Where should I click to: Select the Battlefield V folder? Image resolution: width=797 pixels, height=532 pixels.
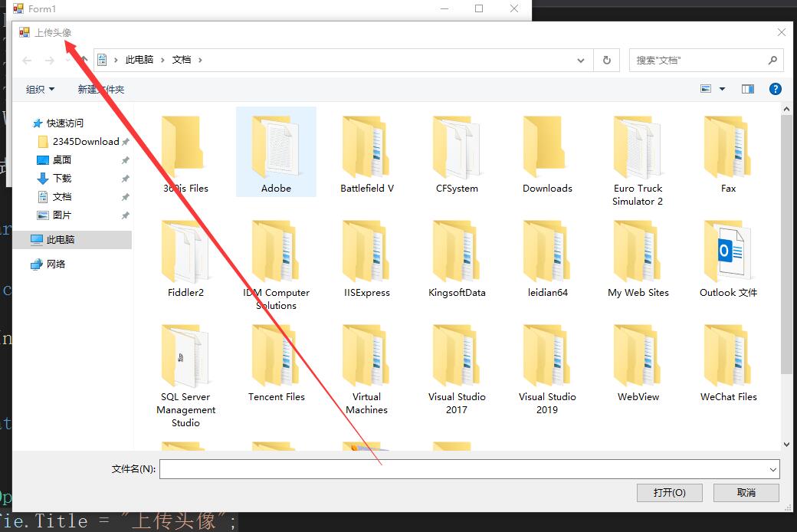366,154
